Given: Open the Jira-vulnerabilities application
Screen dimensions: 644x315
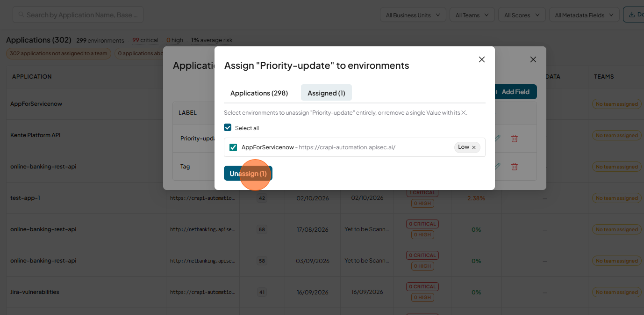Looking at the screenshot, I should tap(35, 292).
